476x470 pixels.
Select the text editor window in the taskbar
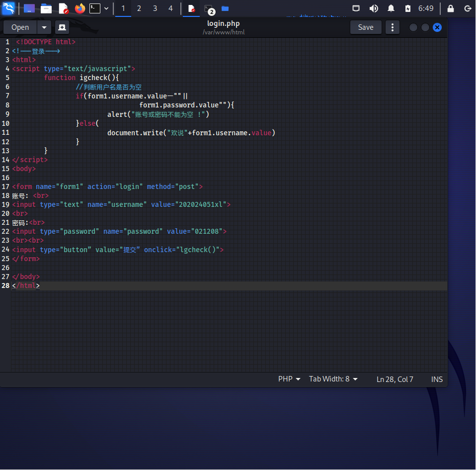tap(191, 8)
